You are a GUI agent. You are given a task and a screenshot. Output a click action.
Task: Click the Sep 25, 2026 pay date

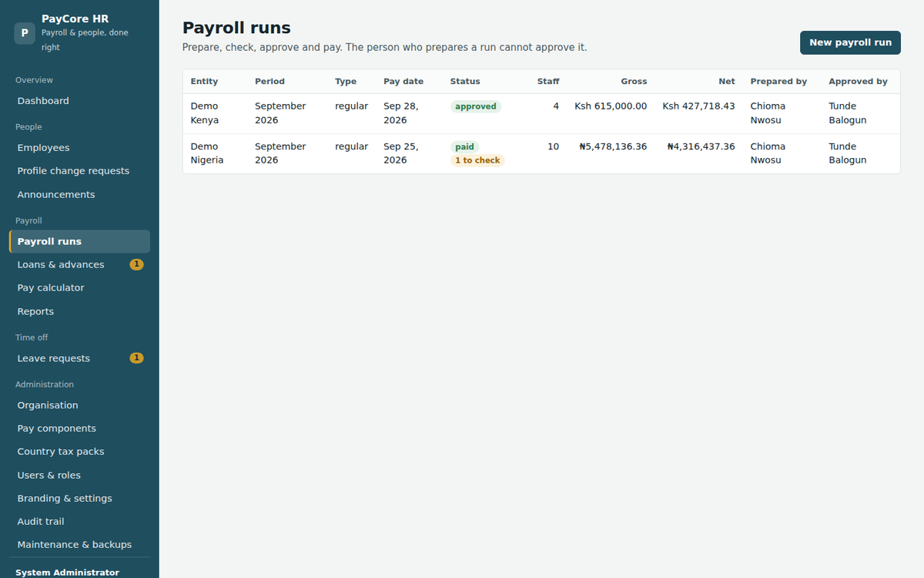pyautogui.click(x=401, y=153)
